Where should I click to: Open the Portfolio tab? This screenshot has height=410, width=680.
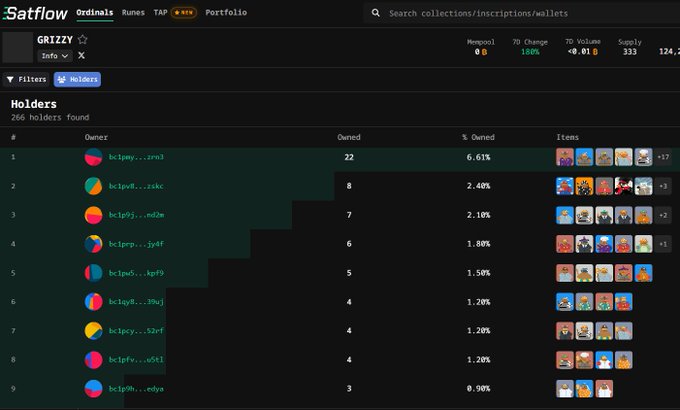point(226,13)
